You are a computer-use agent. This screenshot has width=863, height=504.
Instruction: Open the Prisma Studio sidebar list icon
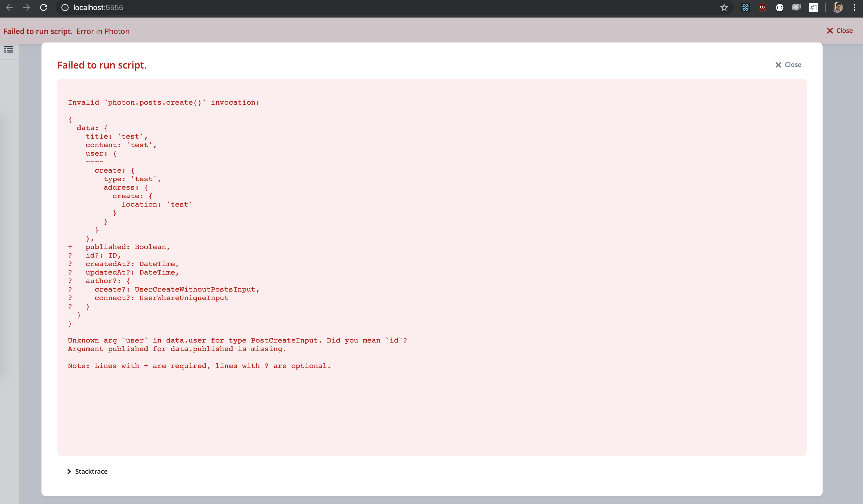(9, 50)
